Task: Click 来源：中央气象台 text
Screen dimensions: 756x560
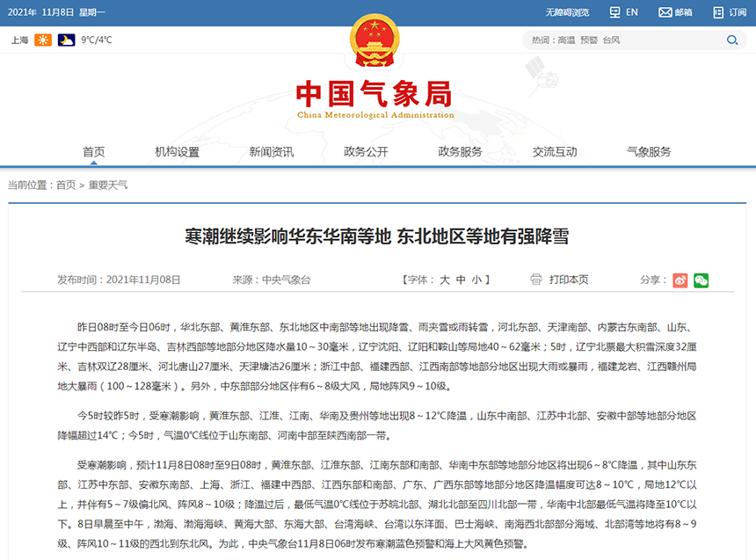Action: pos(272,280)
